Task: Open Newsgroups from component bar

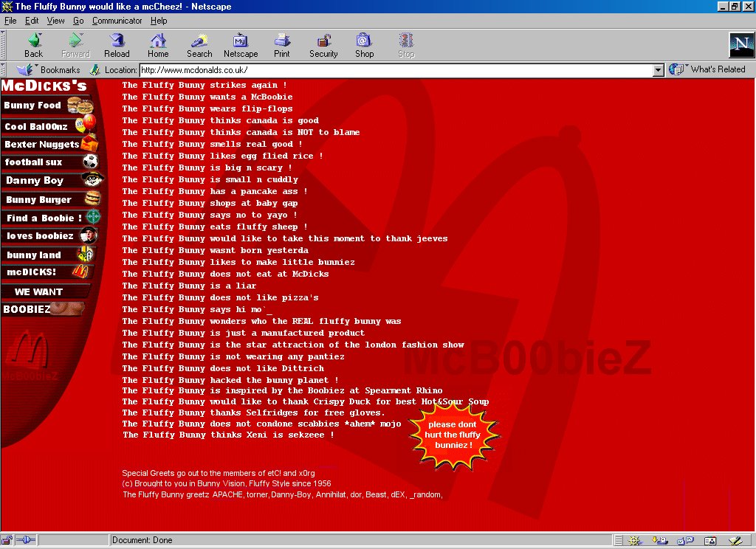Action: (684, 541)
